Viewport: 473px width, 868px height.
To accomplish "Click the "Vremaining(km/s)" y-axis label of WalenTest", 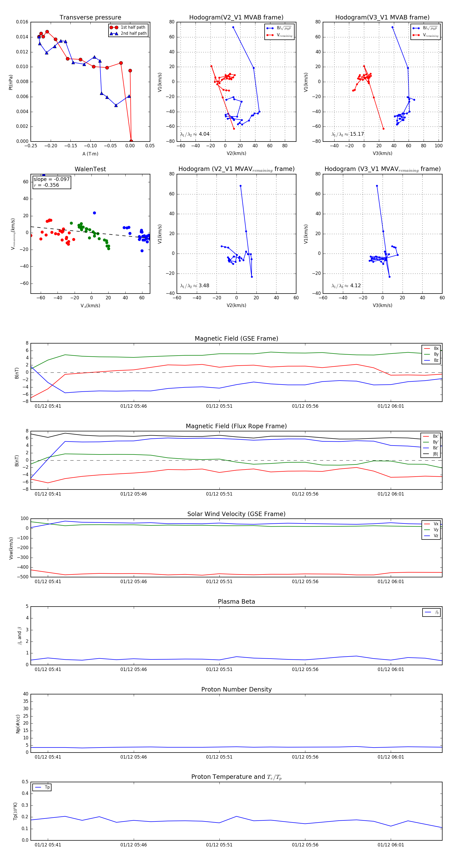I will click(x=13, y=234).
